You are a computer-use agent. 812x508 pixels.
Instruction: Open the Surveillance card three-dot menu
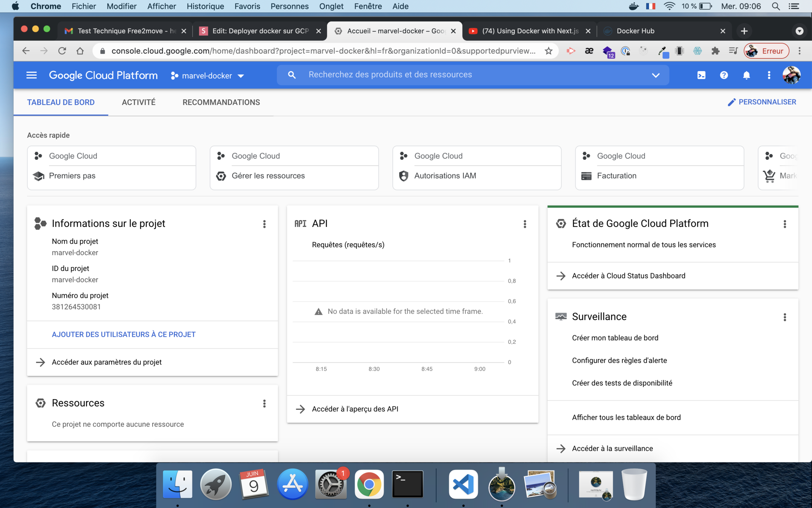coord(785,317)
